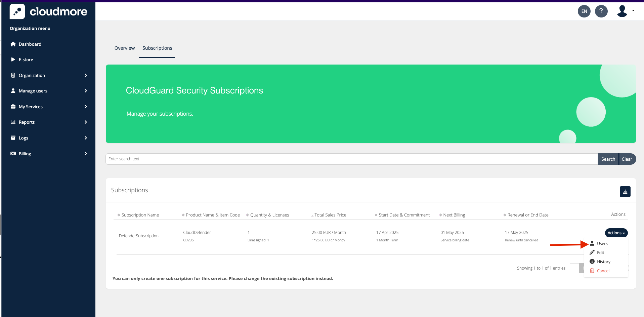Expand the user profile dropdown arrow
644x317 pixels.
pyautogui.click(x=634, y=11)
